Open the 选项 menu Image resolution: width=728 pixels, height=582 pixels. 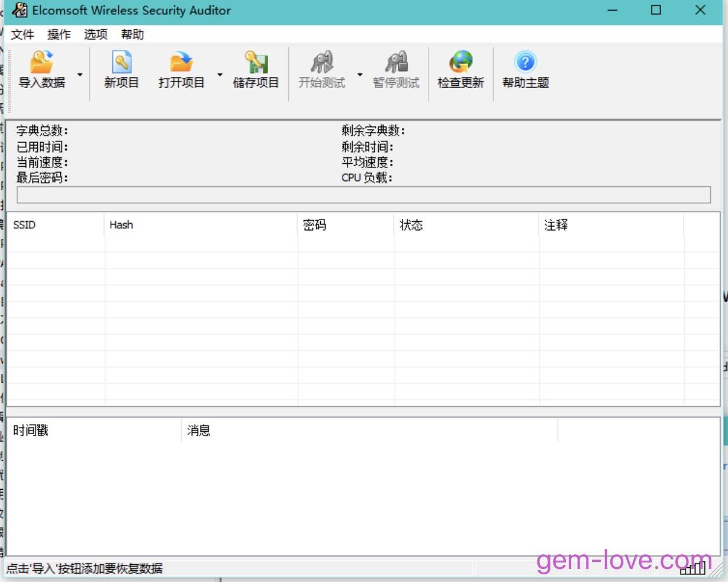pos(96,34)
